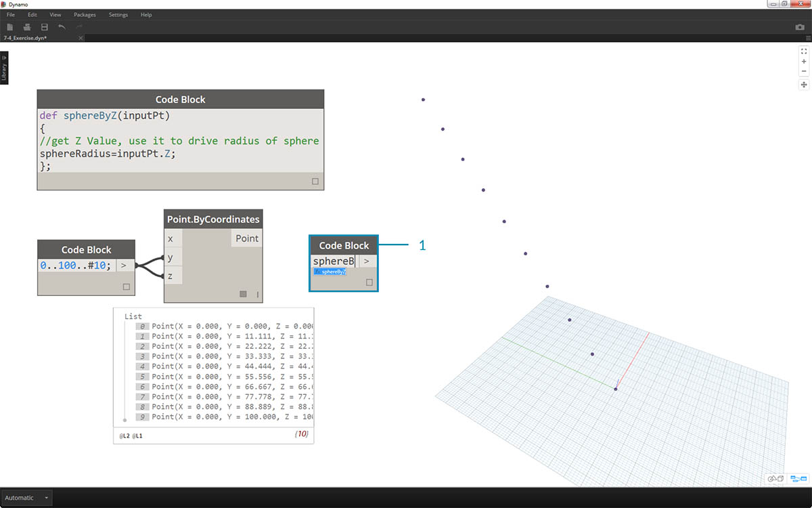Open the Help menu

click(x=146, y=14)
